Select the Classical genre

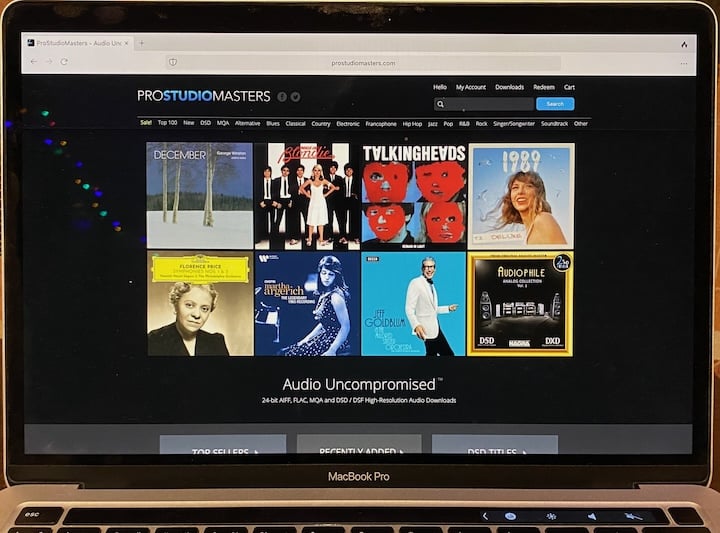coord(295,123)
